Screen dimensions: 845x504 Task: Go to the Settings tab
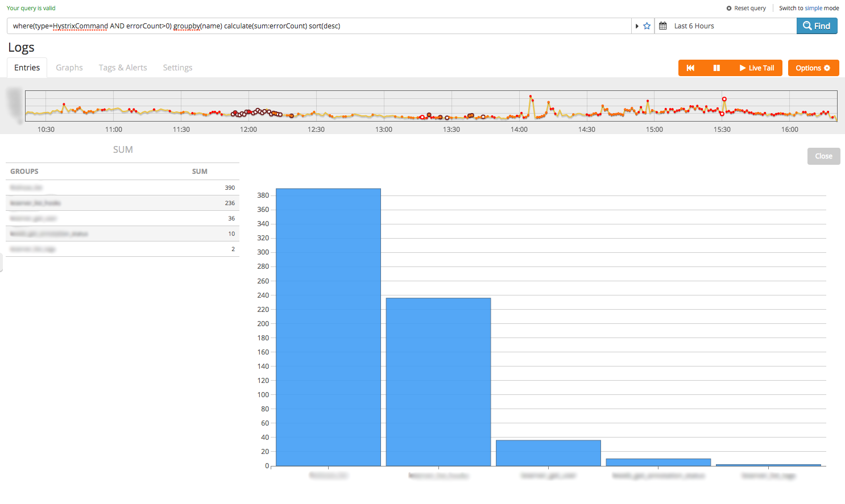(x=177, y=68)
